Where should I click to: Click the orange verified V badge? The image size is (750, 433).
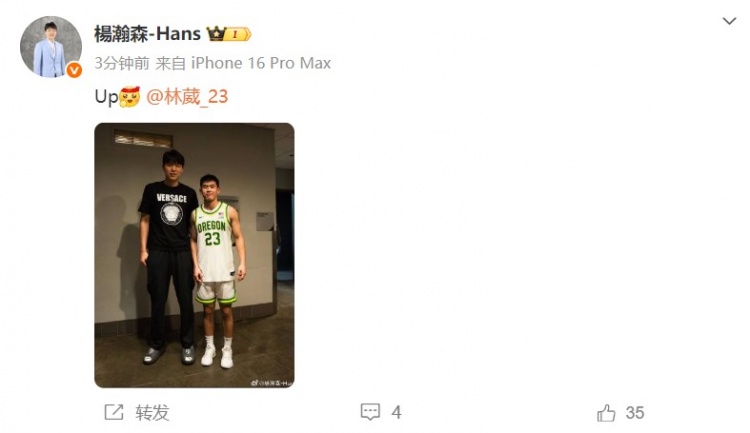(x=74, y=70)
